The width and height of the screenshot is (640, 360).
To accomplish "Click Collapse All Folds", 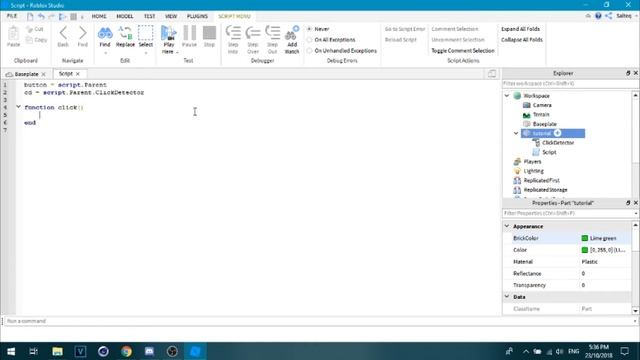I will [522, 40].
